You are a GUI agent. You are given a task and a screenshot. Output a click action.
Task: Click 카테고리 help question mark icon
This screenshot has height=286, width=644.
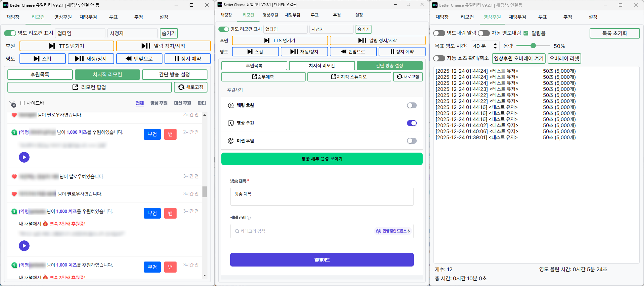click(x=249, y=218)
